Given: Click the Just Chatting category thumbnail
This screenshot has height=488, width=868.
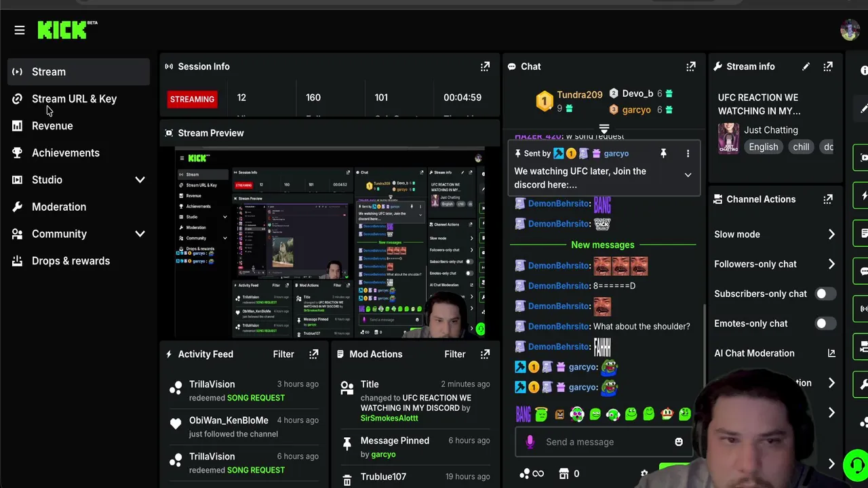Looking at the screenshot, I should 729,138.
